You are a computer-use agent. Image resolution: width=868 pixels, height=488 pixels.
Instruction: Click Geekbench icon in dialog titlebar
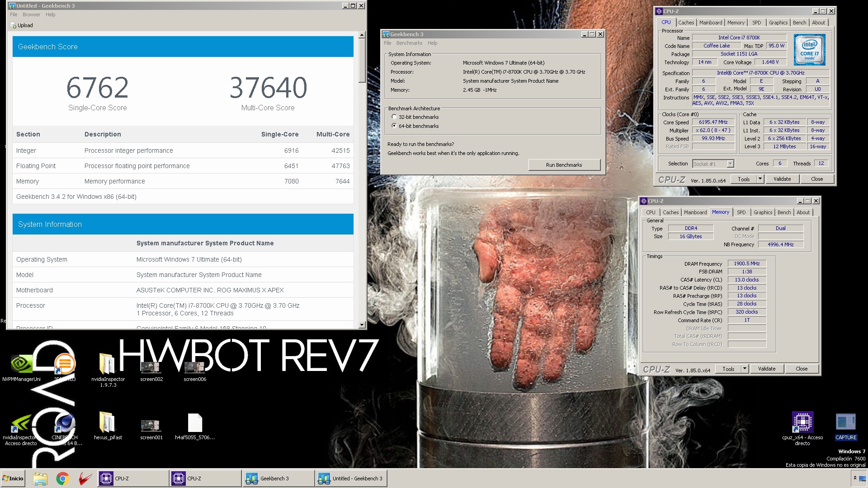point(386,34)
